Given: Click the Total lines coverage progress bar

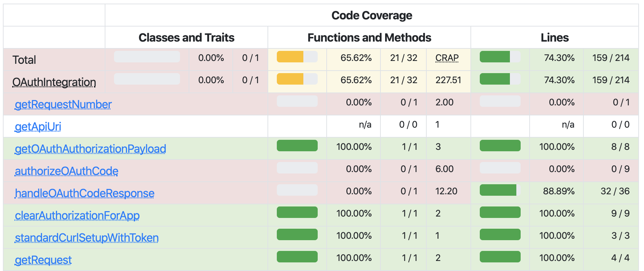Looking at the screenshot, I should 500,57.
